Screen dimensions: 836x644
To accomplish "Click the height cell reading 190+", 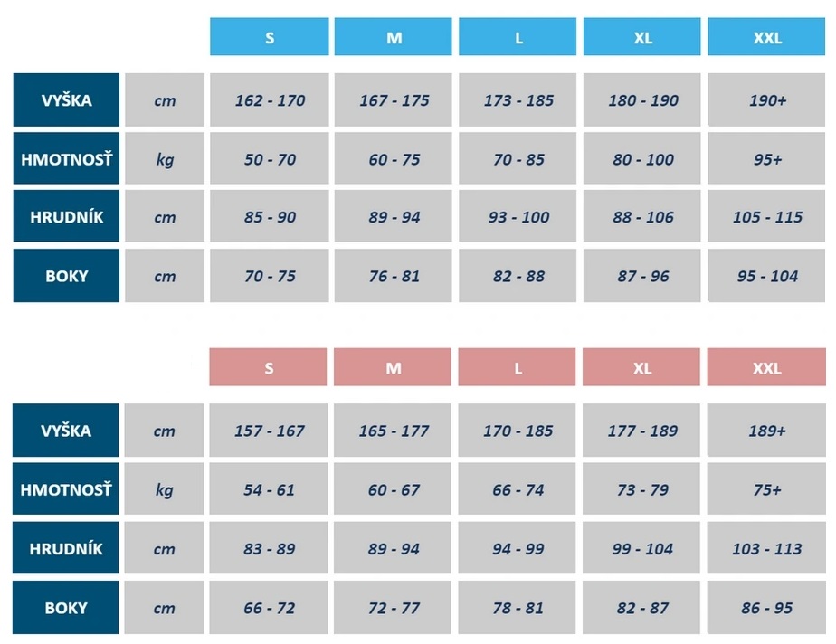I will 767,100.
